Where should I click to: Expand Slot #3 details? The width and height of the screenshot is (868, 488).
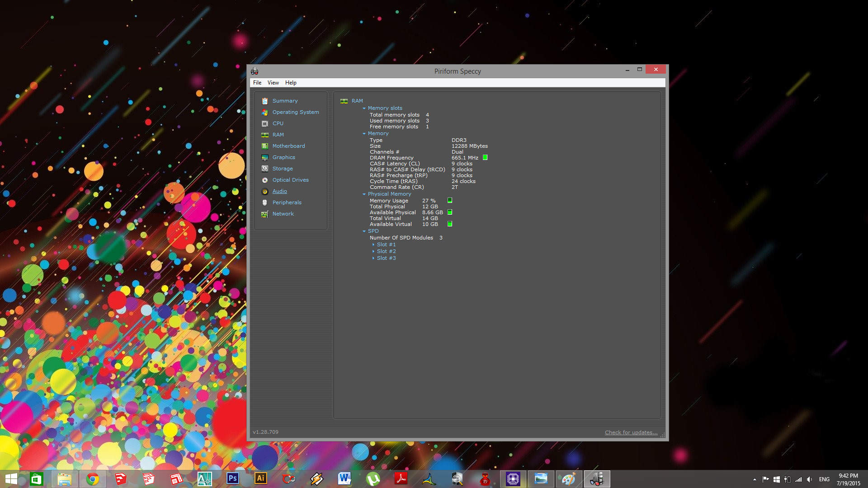(x=373, y=258)
